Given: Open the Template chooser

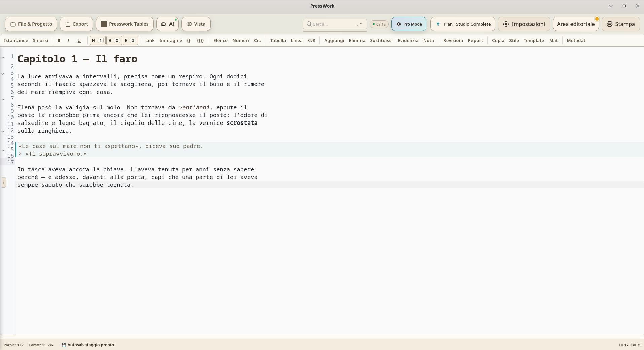Looking at the screenshot, I should (x=534, y=40).
